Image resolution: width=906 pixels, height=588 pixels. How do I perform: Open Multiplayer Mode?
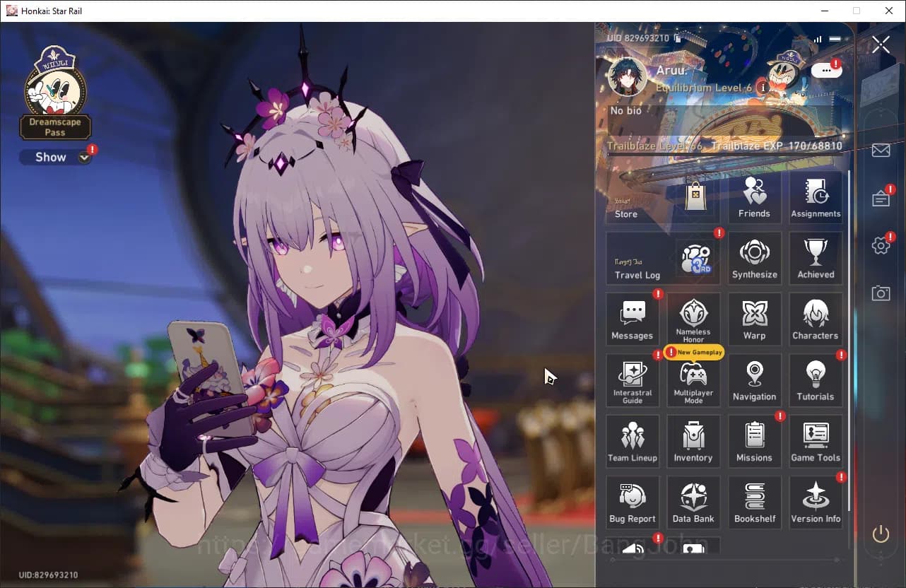point(693,380)
